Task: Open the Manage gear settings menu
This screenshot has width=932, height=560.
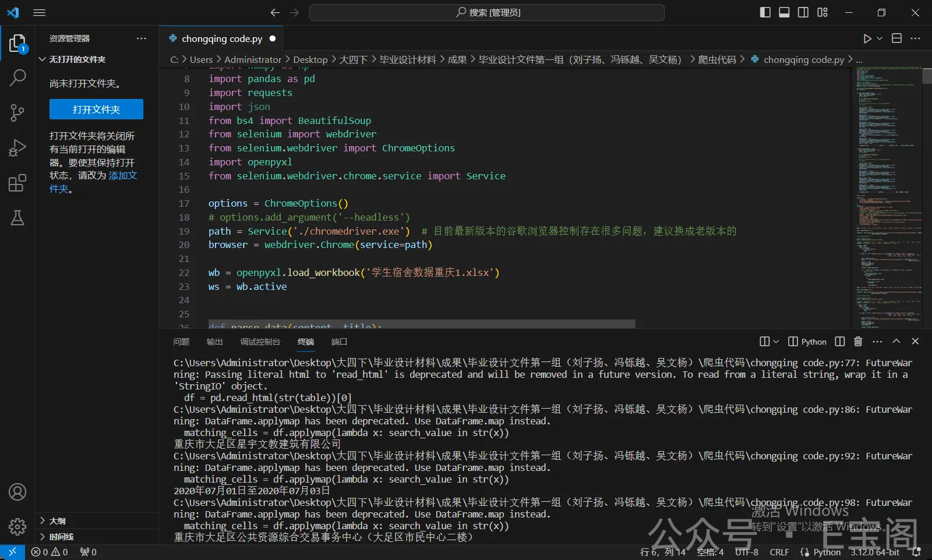Action: [17, 527]
